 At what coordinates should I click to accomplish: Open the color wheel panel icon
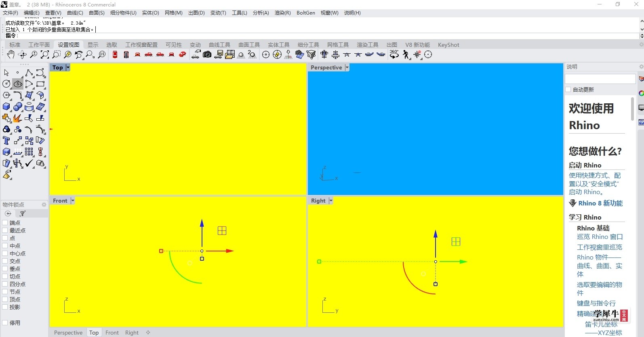(641, 93)
